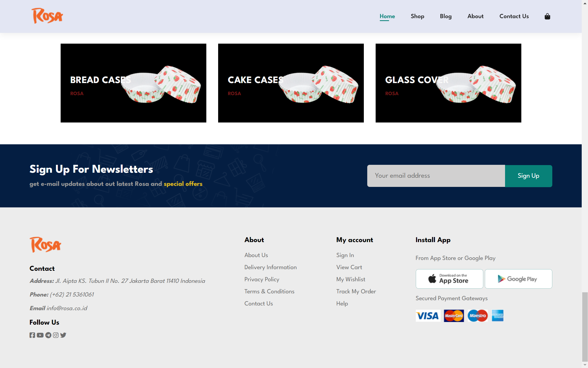
Task: Open the shopping bag cart icon
Action: tap(547, 17)
